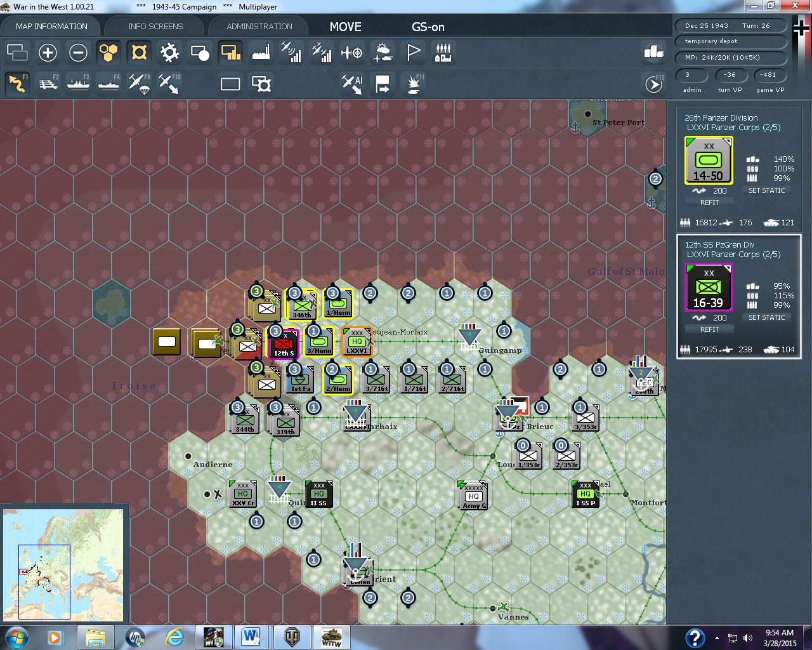Select the LXXVI corps HQ counter on map
Viewport: 812px width, 650px height.
(x=357, y=342)
